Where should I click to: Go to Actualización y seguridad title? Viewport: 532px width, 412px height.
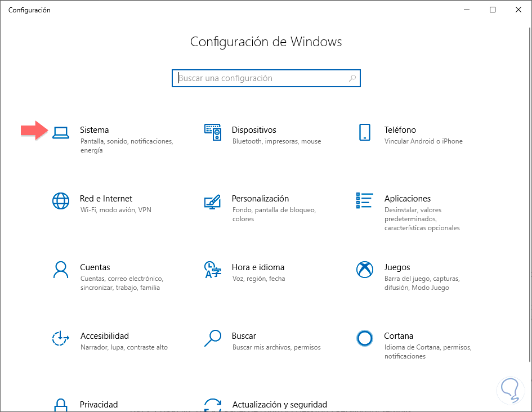pos(280,405)
